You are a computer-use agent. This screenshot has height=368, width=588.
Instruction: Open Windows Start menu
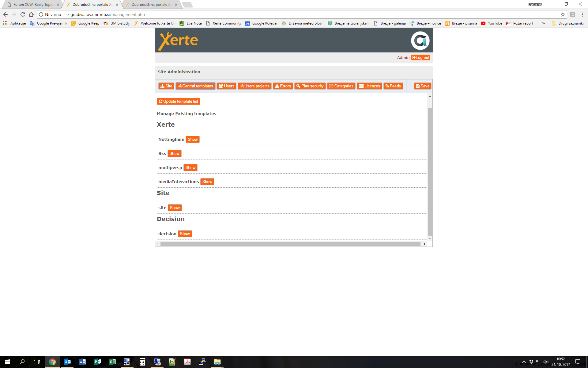tap(7, 362)
